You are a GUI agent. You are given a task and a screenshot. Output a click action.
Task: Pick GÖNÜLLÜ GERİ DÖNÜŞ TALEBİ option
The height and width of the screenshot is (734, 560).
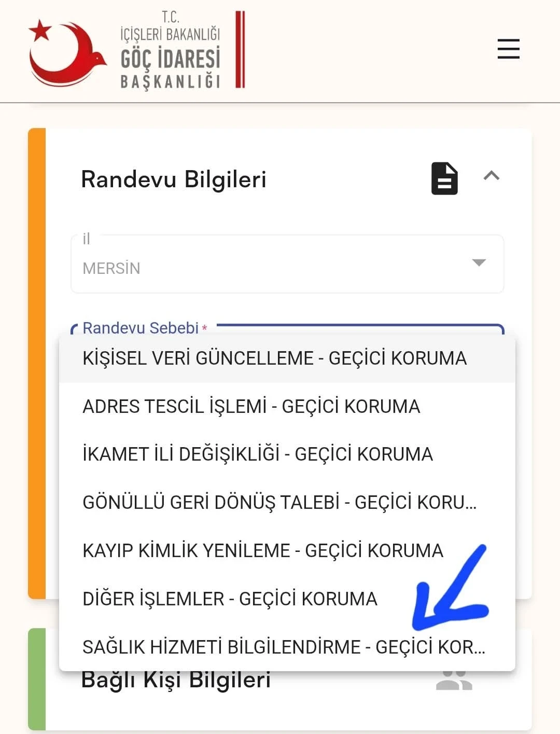click(279, 503)
